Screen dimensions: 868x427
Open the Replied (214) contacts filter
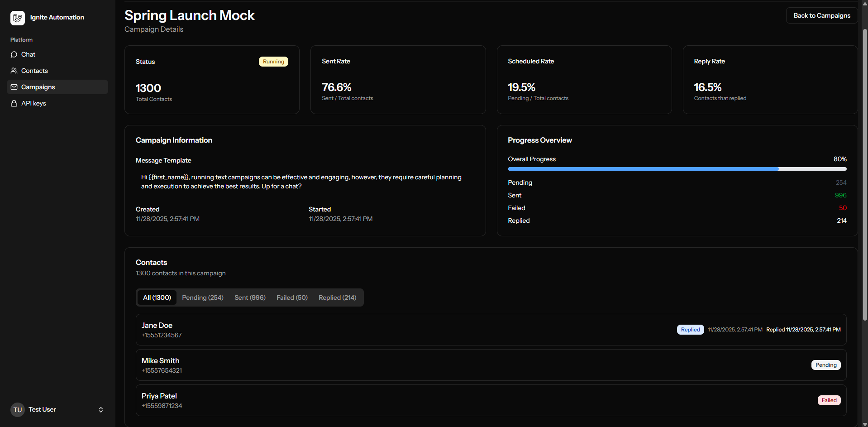click(337, 297)
